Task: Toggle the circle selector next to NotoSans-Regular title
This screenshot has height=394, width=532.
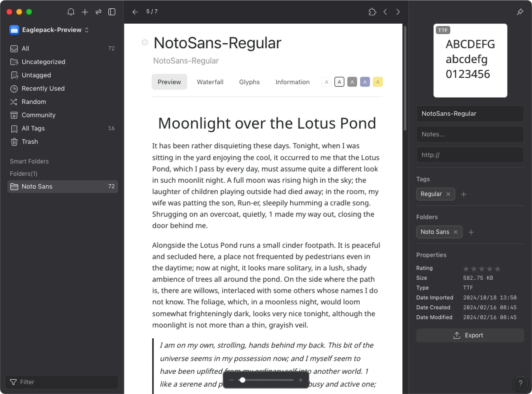Action: pyautogui.click(x=145, y=42)
